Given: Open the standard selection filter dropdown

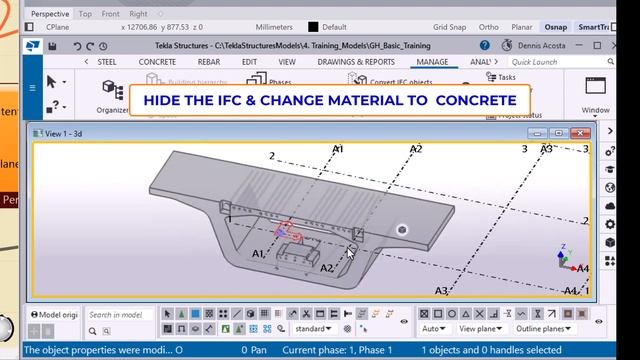Looking at the screenshot, I should (x=313, y=329).
